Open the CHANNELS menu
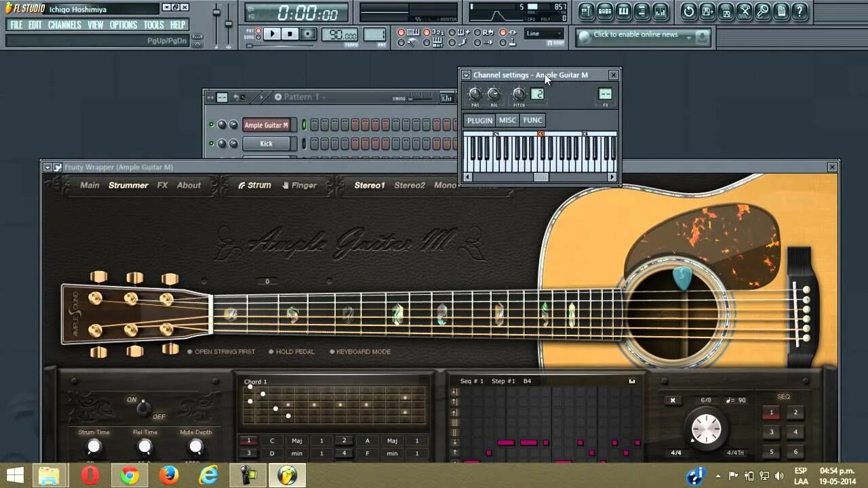Screen dimensions: 868x488 [64, 25]
